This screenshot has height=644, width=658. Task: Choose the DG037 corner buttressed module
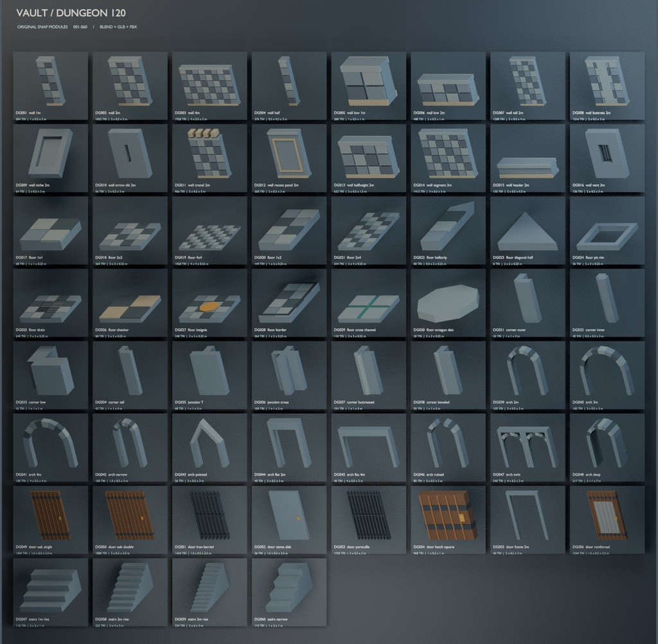pos(369,376)
